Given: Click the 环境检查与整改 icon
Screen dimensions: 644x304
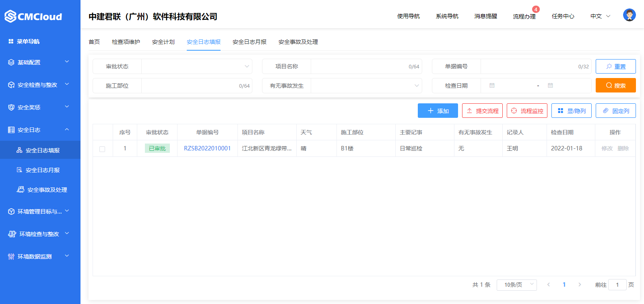Looking at the screenshot, I should click(12, 234).
